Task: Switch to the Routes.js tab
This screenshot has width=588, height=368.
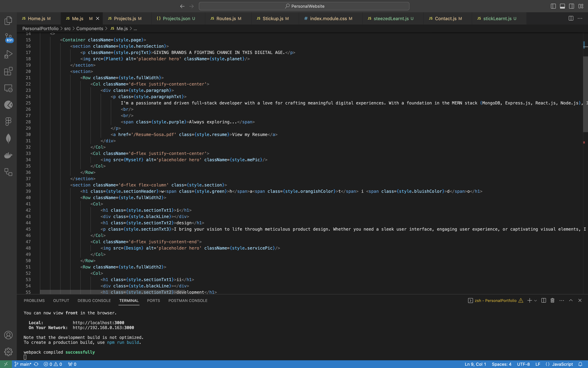Action: 228,19
